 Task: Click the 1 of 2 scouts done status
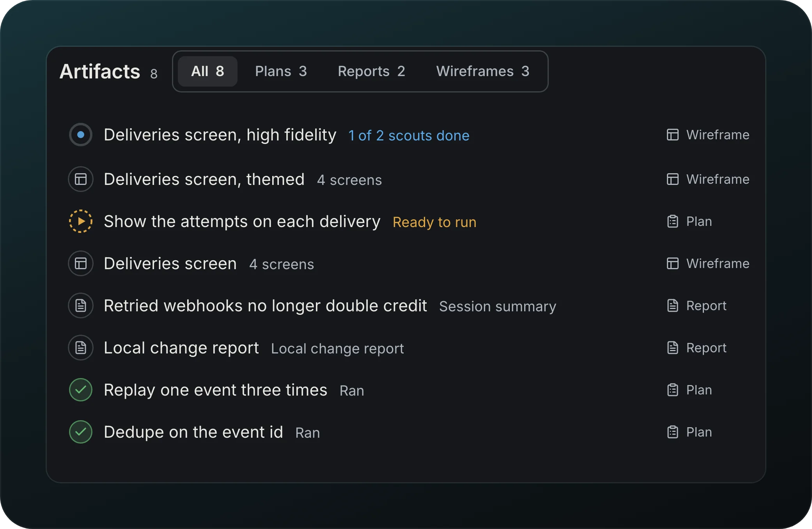coord(409,135)
